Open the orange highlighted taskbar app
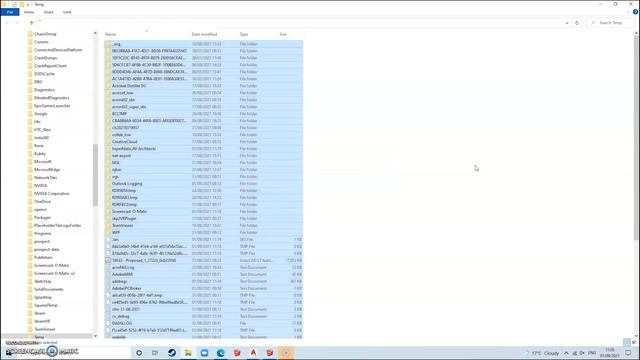 coord(286,353)
